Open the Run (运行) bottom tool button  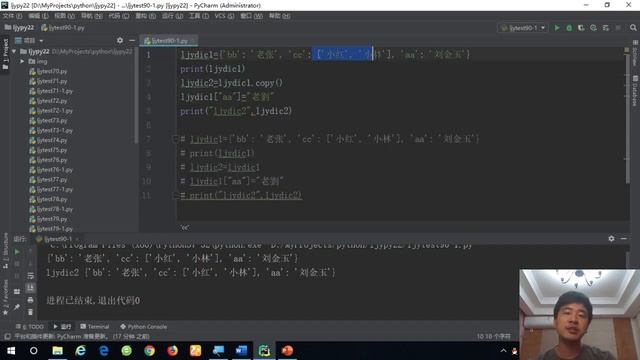[62, 327]
